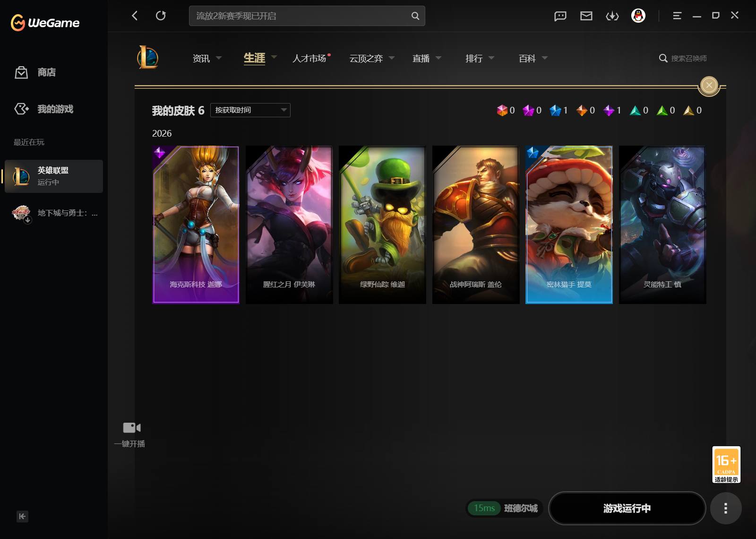Click the WeGame logo
This screenshot has width=756, height=539.
45,22
